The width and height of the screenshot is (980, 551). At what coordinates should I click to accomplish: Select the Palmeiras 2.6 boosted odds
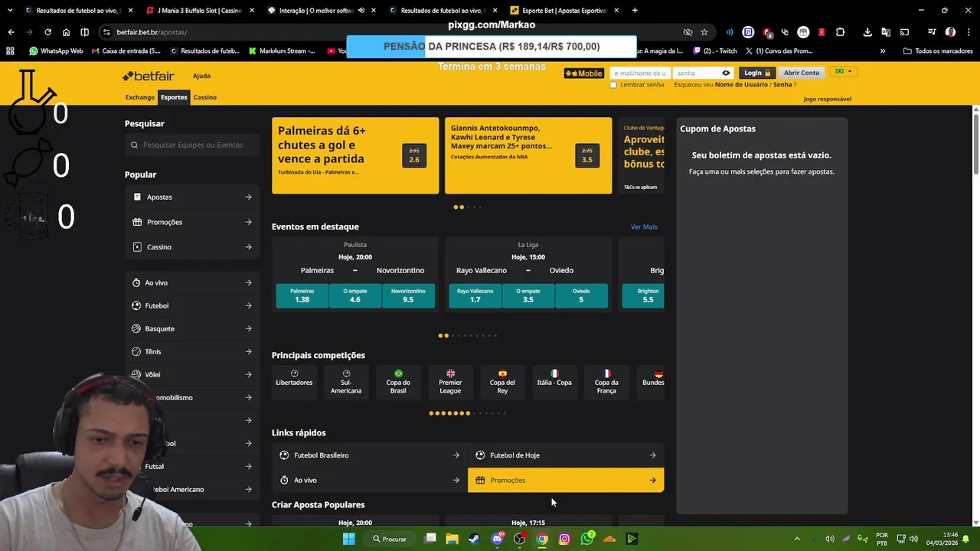[414, 155]
